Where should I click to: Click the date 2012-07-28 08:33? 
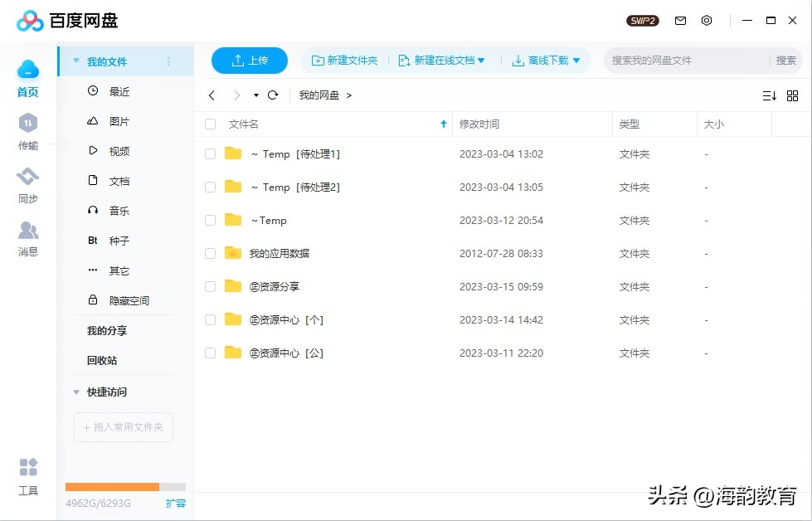[x=501, y=254]
